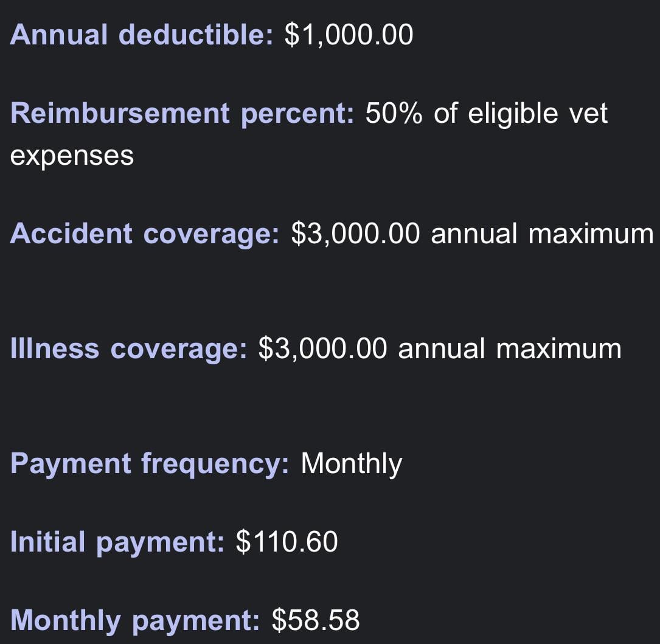Click the Illness coverage label
Screen dimensions: 660x644
(128, 349)
